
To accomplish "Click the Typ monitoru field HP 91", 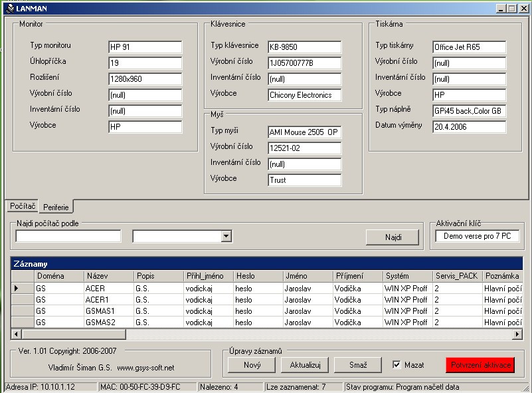I will 145,47.
